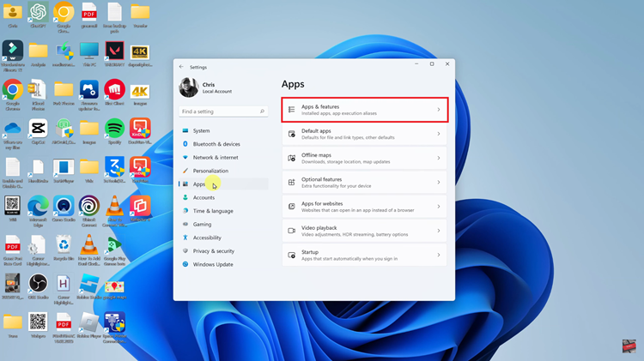
Task: Click the Find a setting search box
Action: tap(223, 111)
